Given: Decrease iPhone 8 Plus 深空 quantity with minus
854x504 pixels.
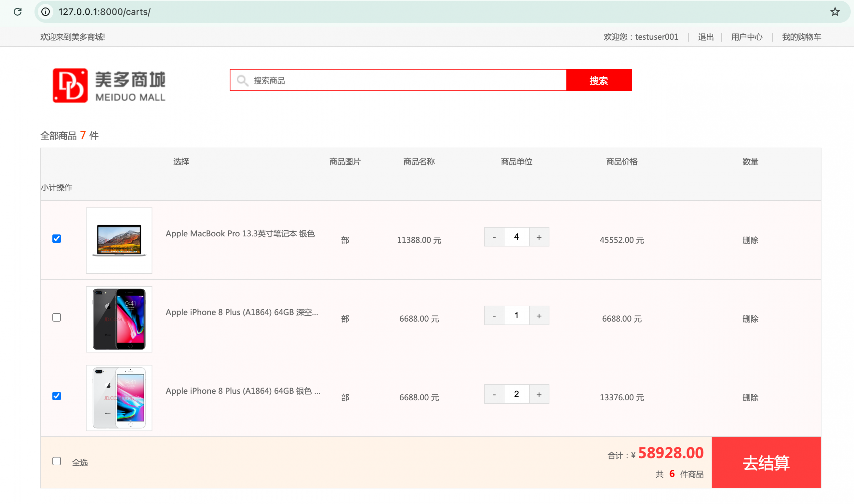Looking at the screenshot, I should click(x=494, y=316).
